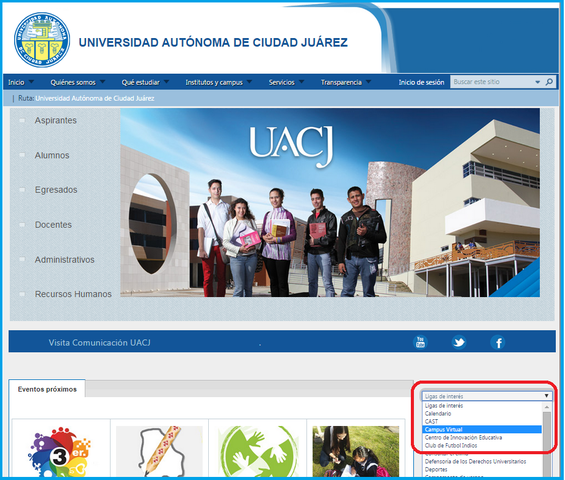Open the Recursos Humanos section

pos(73,294)
